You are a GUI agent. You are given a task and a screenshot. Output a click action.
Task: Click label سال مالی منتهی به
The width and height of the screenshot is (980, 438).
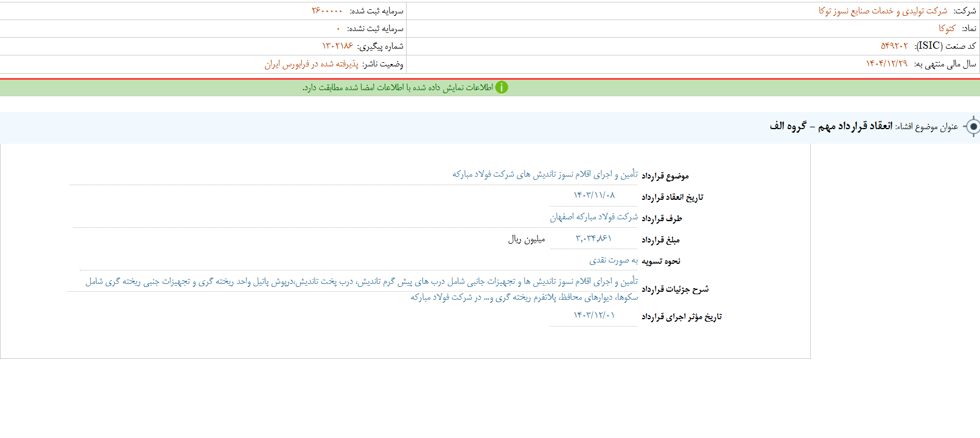(945, 64)
